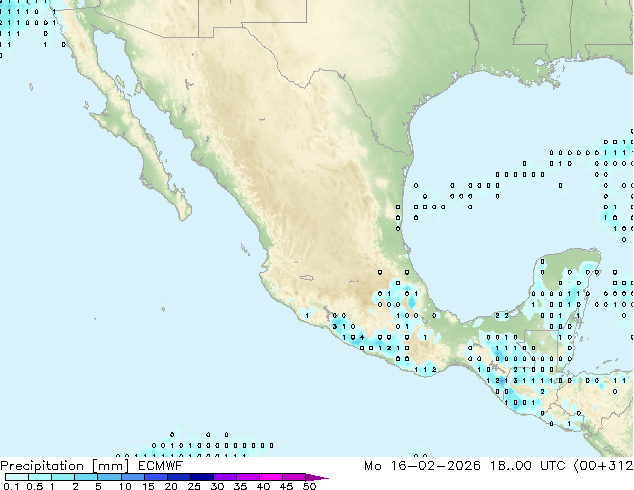Click the 0.5–1 mm legend color swatch

pos(40,477)
